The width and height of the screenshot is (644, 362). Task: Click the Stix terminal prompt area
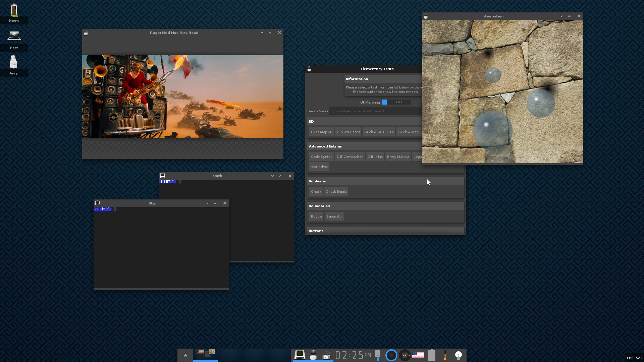tap(161, 248)
